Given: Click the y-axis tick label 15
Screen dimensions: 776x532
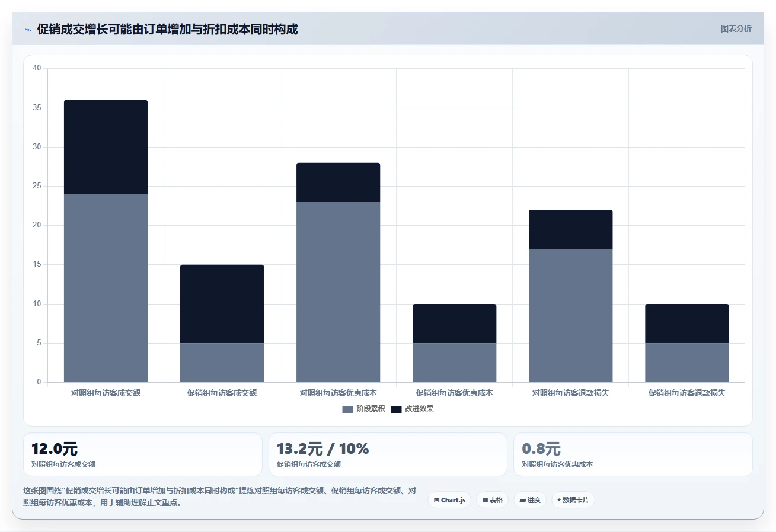Looking at the screenshot, I should [x=37, y=264].
